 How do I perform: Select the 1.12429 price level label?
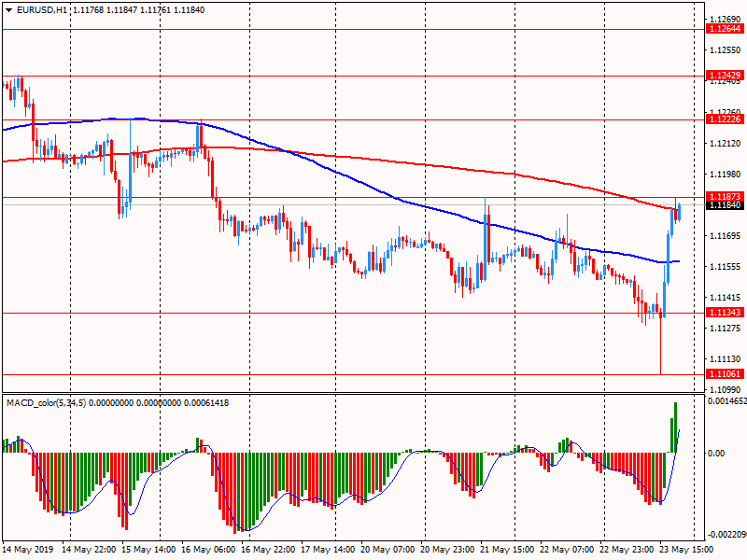[x=726, y=76]
